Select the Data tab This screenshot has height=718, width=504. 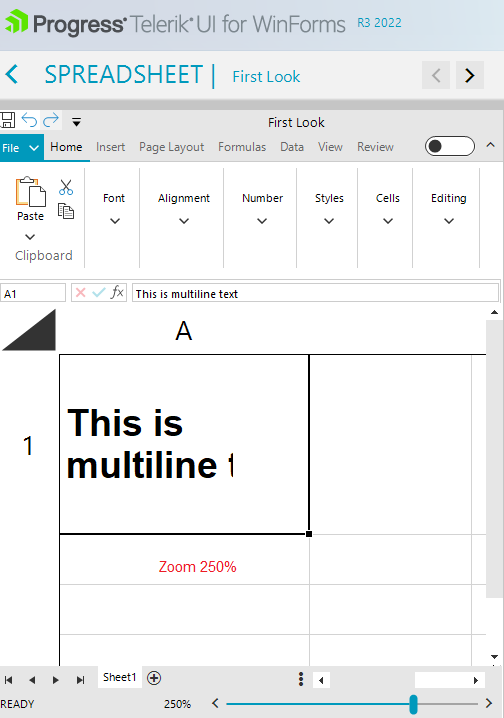pos(292,147)
